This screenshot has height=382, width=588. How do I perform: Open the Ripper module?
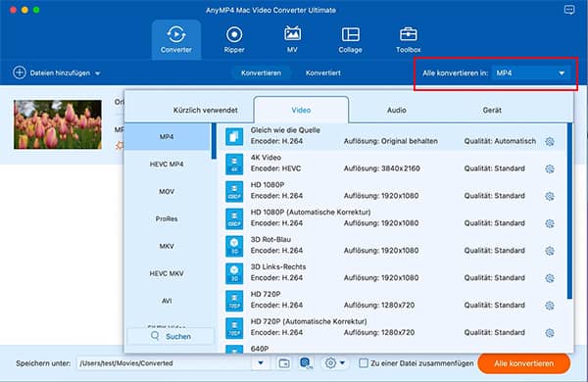pos(234,39)
